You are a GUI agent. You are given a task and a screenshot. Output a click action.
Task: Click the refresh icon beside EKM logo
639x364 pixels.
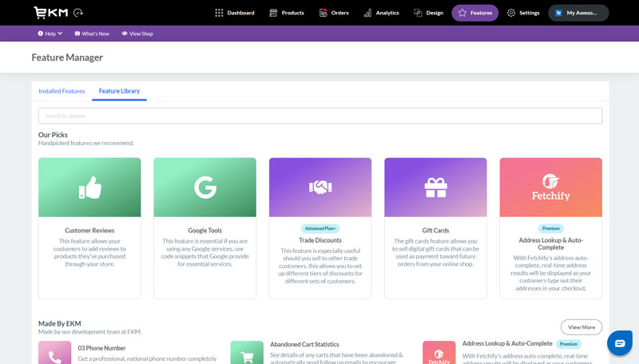(x=78, y=13)
